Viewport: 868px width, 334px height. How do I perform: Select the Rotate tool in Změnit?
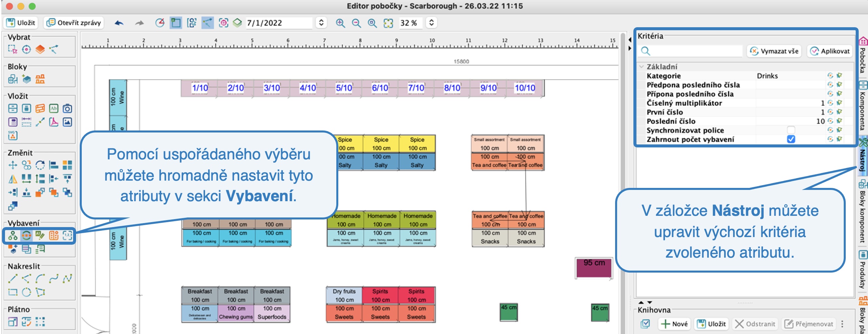pos(40,165)
